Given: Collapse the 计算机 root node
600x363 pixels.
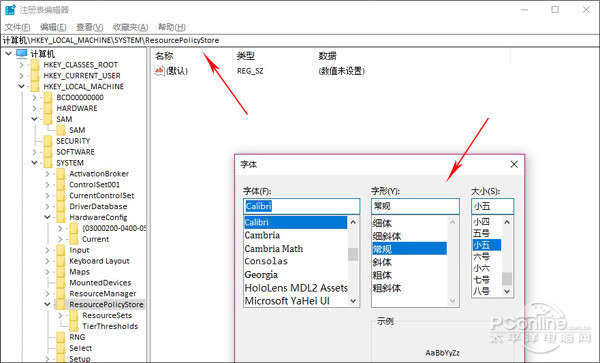Looking at the screenshot, I should pos(8,54).
